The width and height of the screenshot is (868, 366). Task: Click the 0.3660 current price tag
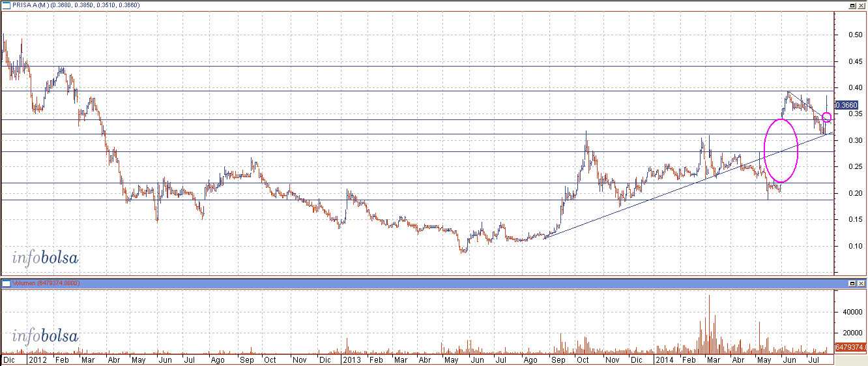pyautogui.click(x=846, y=104)
